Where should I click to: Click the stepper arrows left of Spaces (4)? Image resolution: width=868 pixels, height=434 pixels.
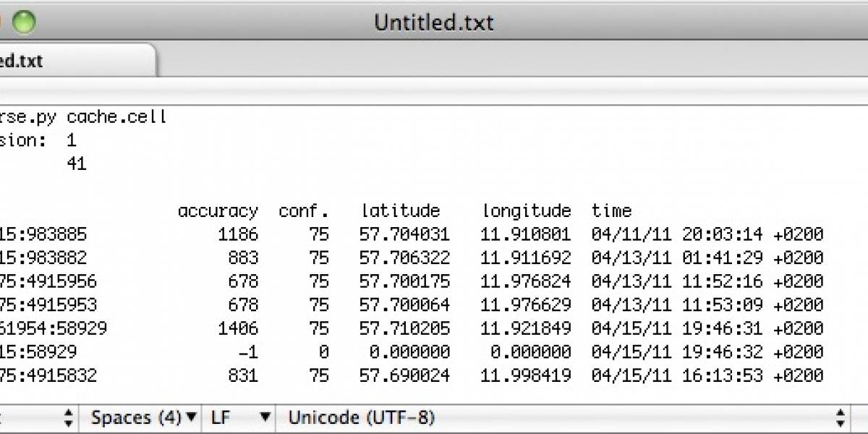click(69, 417)
